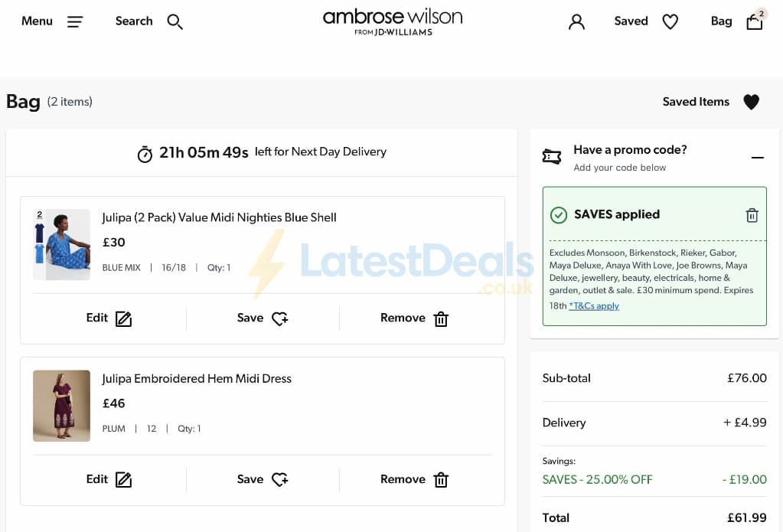Image resolution: width=783 pixels, height=532 pixels.
Task: Click the promo code ticket icon
Action: tap(552, 157)
